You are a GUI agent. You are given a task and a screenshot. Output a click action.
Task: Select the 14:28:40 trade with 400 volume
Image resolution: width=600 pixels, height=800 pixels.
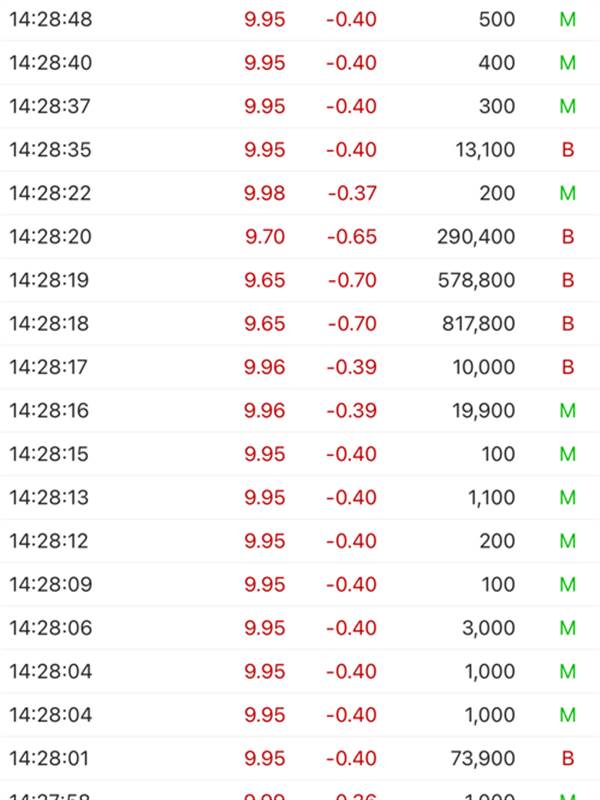click(x=300, y=63)
